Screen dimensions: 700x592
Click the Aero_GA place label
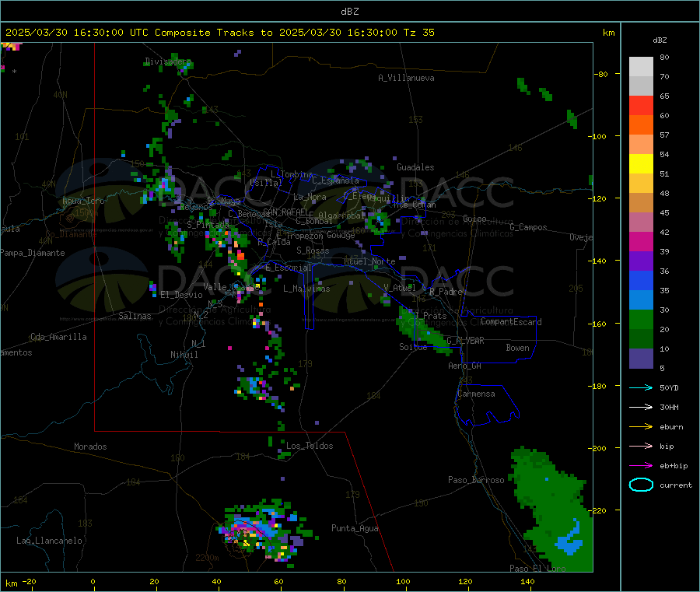tap(464, 366)
